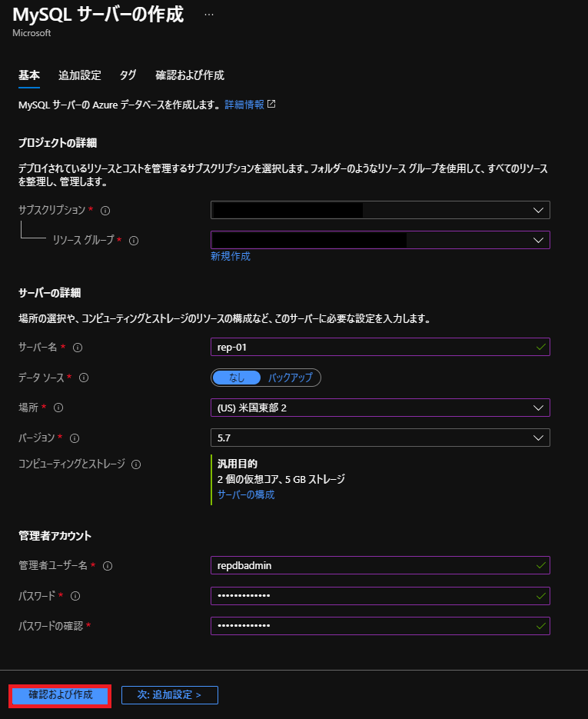The width and height of the screenshot is (588, 719).
Task: Click the 管理者ユーザー名 field containing repdbadmin
Action: click(x=380, y=565)
